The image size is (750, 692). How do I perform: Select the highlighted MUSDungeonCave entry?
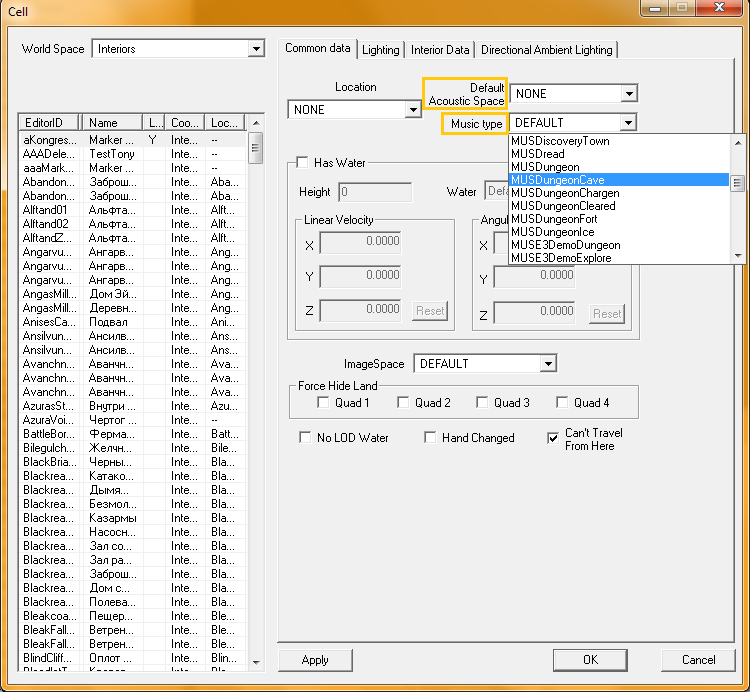619,180
